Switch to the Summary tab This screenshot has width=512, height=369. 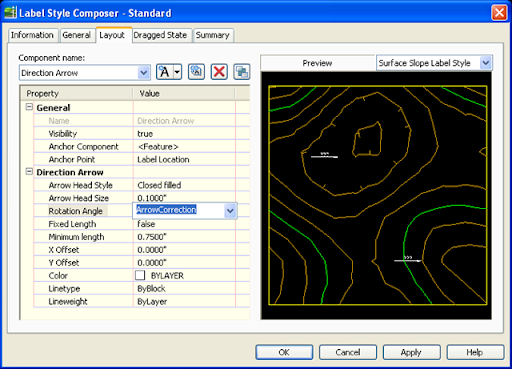[x=213, y=35]
